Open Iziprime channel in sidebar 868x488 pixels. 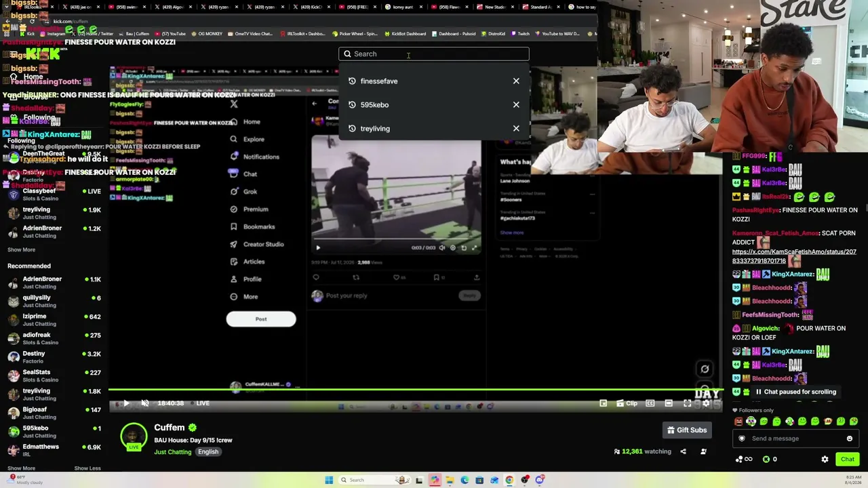pos(54,320)
